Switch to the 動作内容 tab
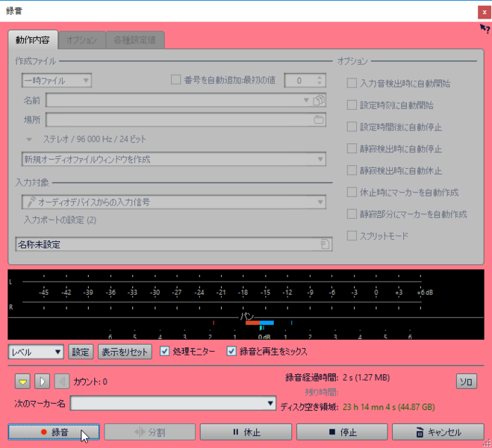This screenshot has height=448, width=492. point(33,40)
